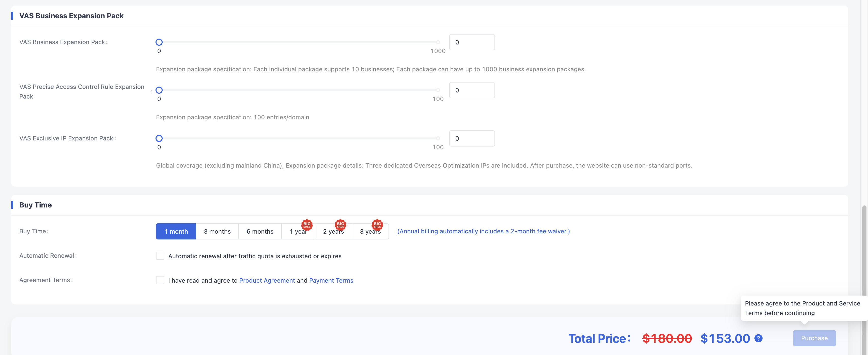868x355 pixels.
Task: Focus the Exclusive IP Expansion Pack quantity field
Action: pyautogui.click(x=472, y=138)
